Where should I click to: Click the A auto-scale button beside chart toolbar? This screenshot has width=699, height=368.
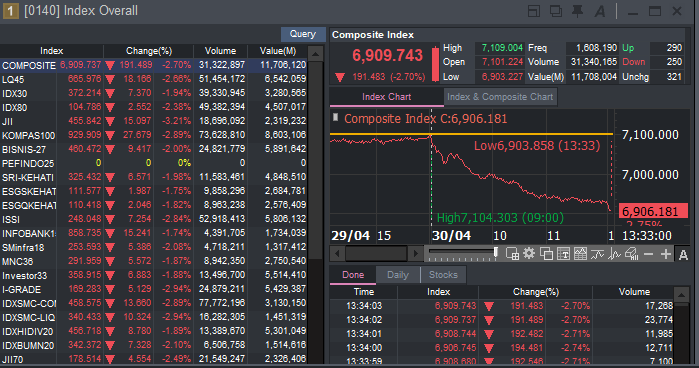click(683, 254)
